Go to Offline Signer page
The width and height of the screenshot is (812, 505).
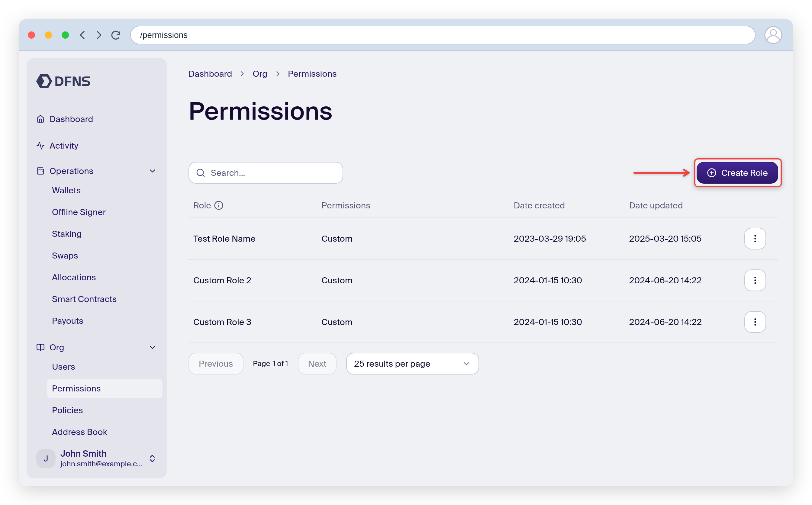point(79,212)
